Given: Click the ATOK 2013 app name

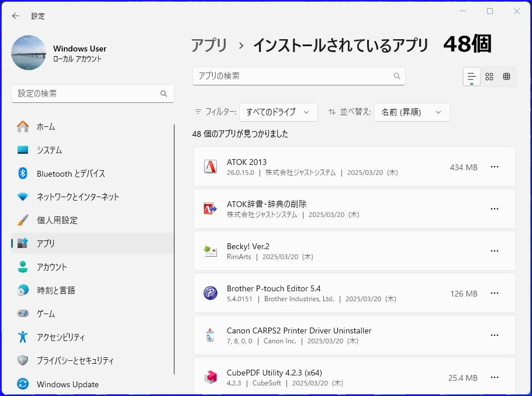Looking at the screenshot, I should click(x=247, y=162).
